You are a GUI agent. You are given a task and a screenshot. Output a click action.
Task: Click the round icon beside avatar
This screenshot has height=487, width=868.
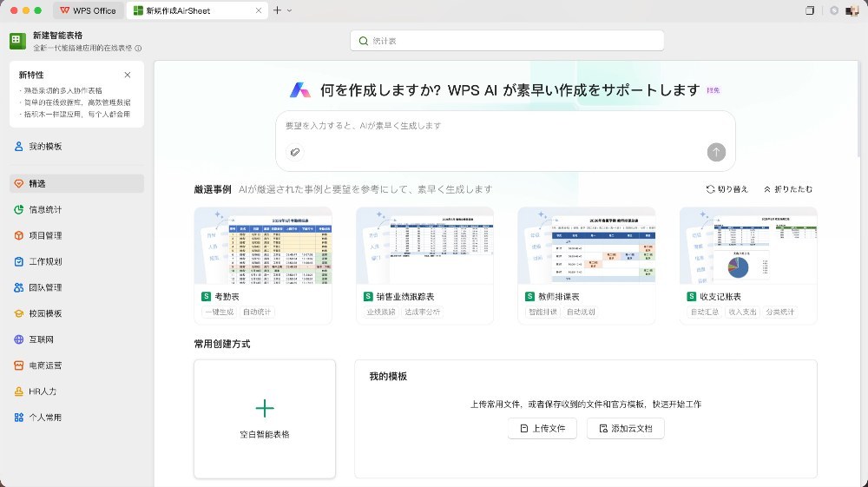833,10
